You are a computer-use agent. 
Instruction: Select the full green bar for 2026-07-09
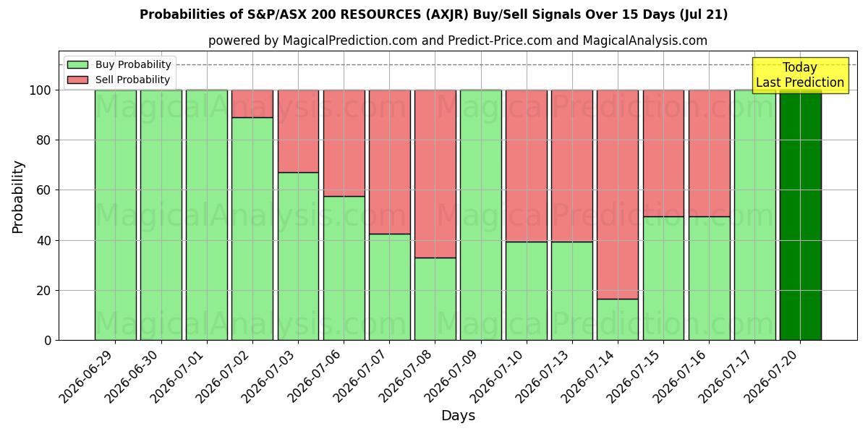[x=480, y=215]
